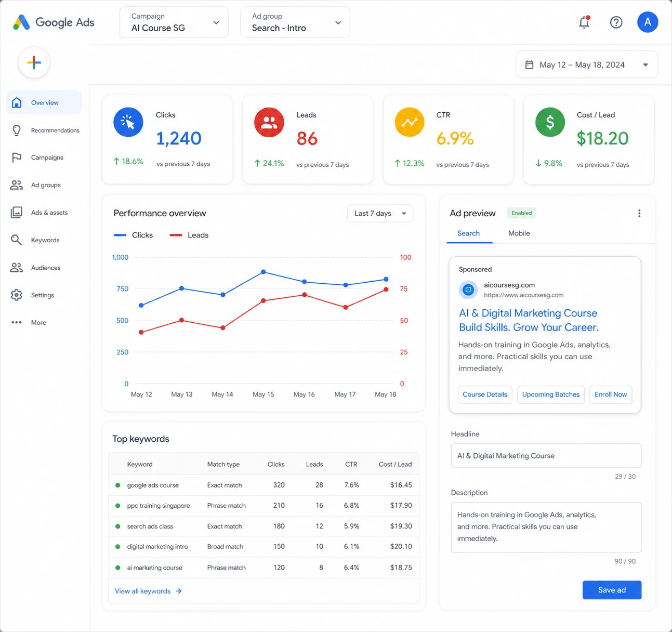This screenshot has width=672, height=632.
Task: Open Keywords magnifier icon in sidebar
Action: tap(17, 240)
